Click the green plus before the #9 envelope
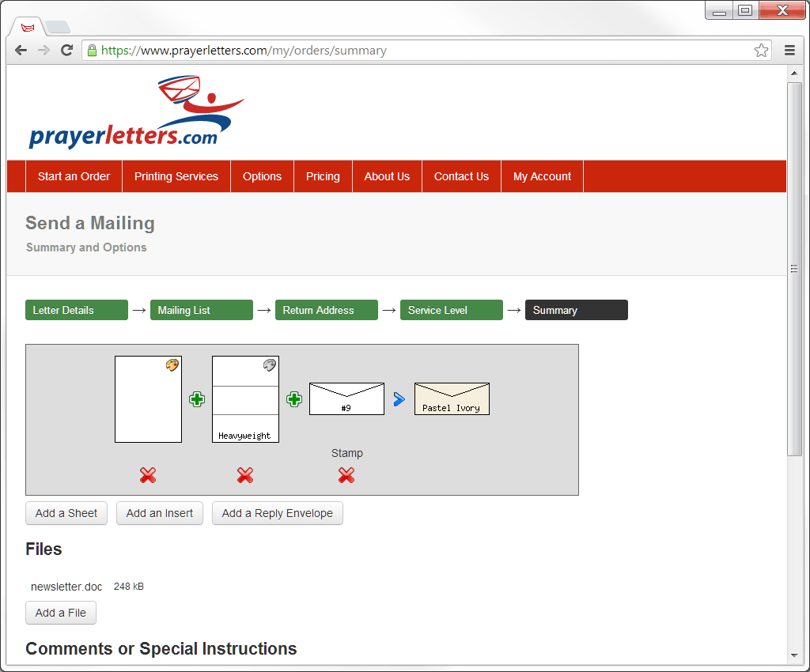The image size is (810, 672). (x=294, y=399)
